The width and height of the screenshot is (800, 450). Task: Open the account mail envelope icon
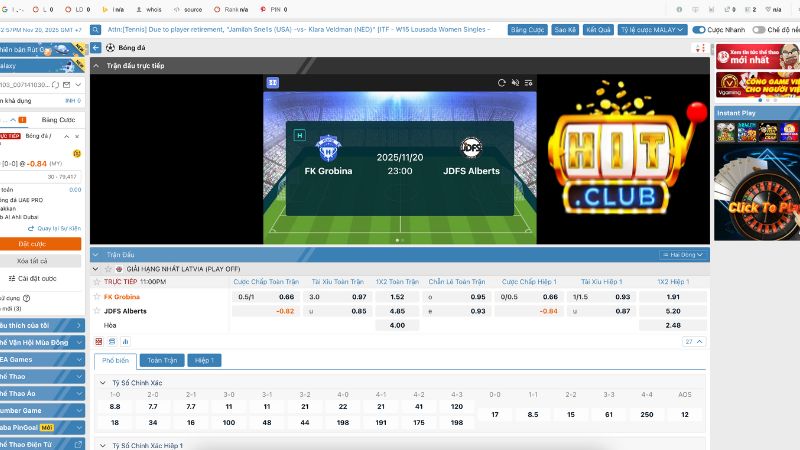[66, 85]
